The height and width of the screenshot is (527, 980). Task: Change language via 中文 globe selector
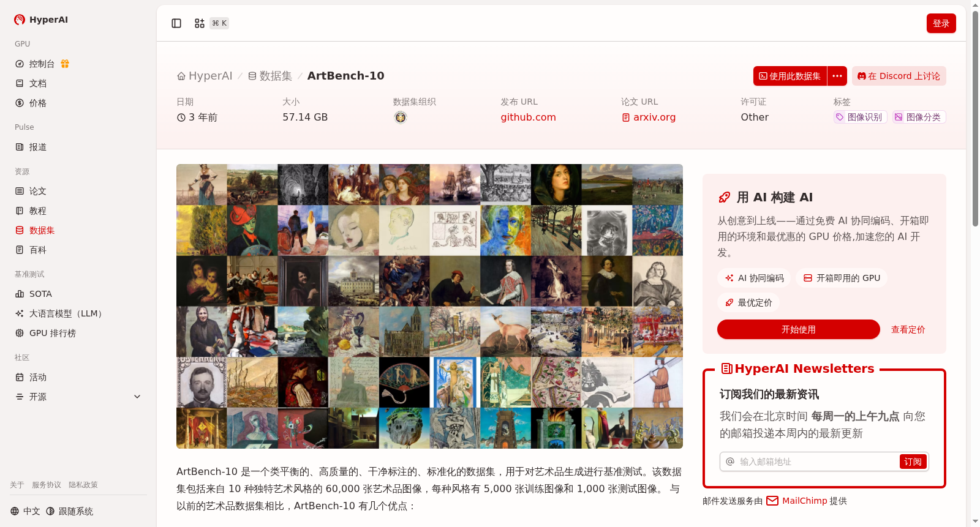click(25, 511)
